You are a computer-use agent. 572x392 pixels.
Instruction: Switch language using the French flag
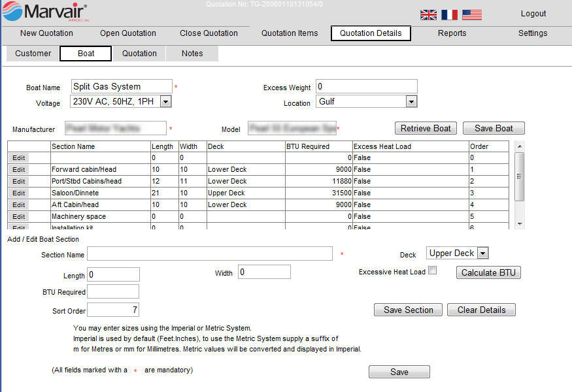pos(449,14)
